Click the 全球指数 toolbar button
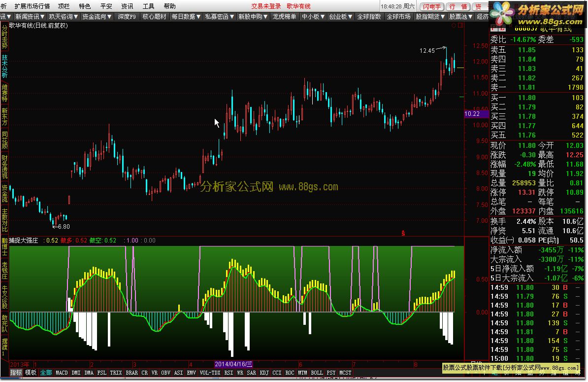This screenshot has height=382, width=588. click(369, 16)
